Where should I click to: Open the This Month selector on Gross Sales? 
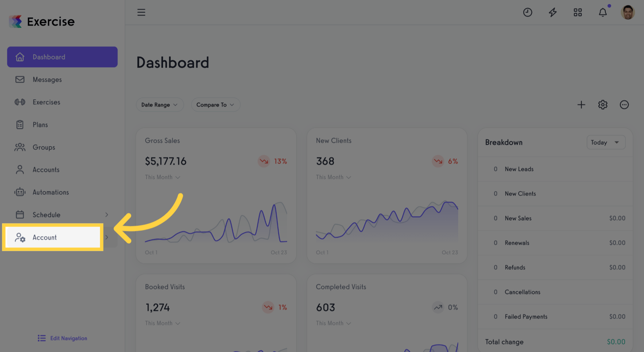coord(162,177)
